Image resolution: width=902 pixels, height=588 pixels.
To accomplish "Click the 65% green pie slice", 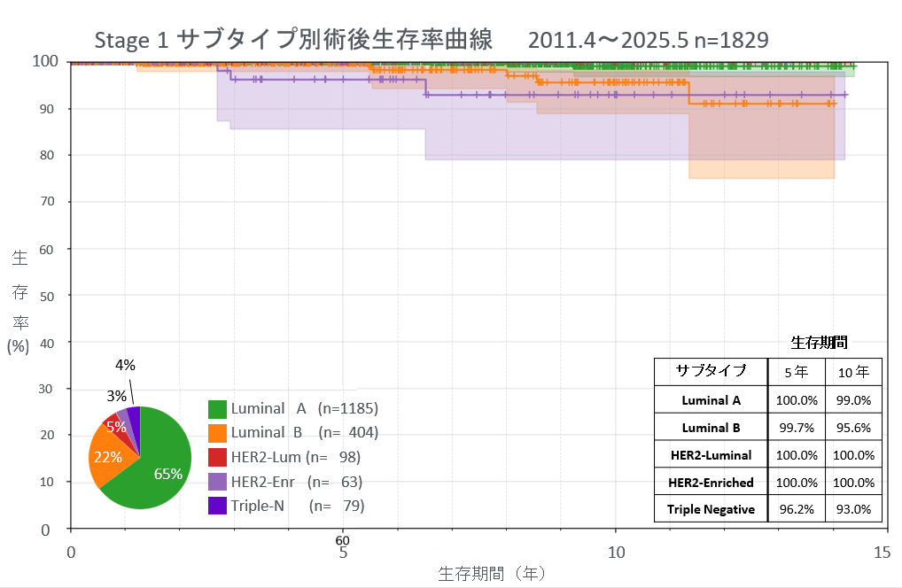I will click(160, 465).
